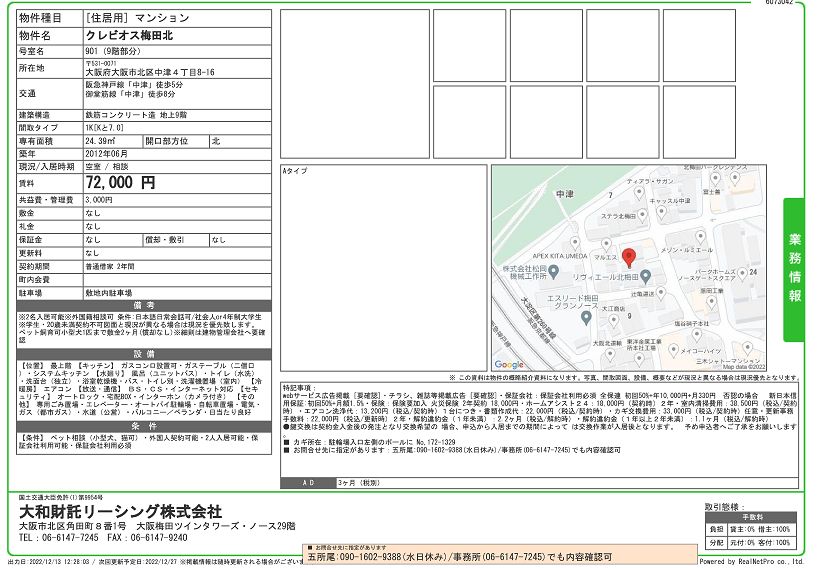Click the map pin above 富士善

(x=715, y=179)
